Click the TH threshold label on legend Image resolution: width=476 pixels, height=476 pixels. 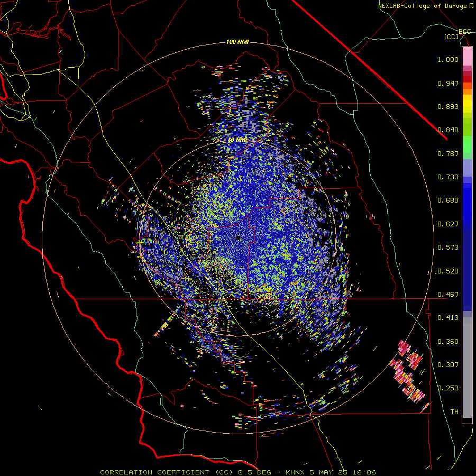[x=454, y=412]
